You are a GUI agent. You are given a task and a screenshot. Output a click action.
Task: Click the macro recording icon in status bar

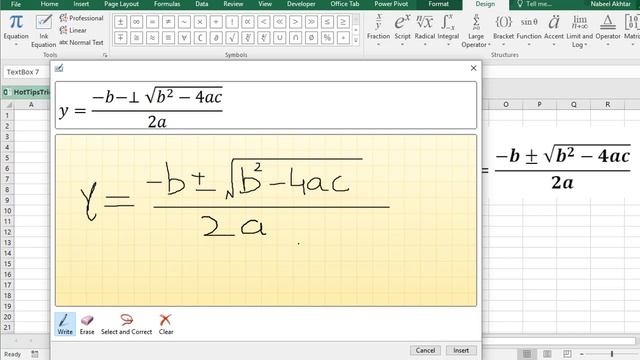pyautogui.click(x=35, y=354)
